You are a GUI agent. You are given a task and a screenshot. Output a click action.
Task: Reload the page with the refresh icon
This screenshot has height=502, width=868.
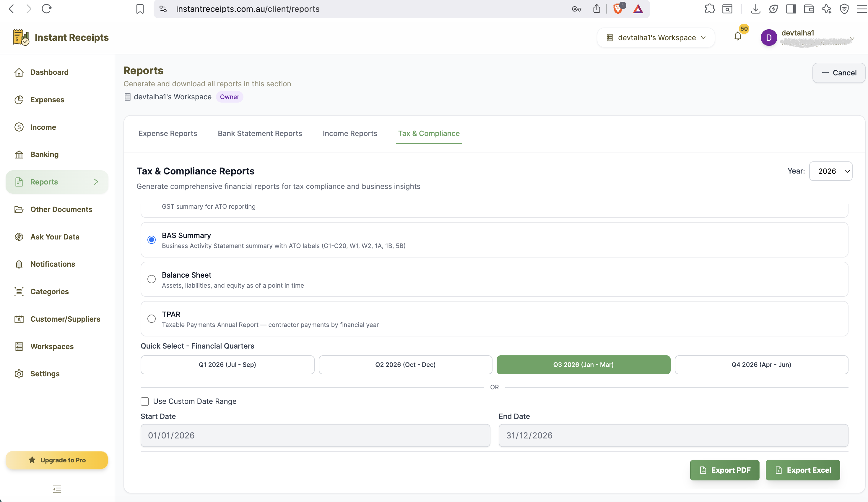46,9
